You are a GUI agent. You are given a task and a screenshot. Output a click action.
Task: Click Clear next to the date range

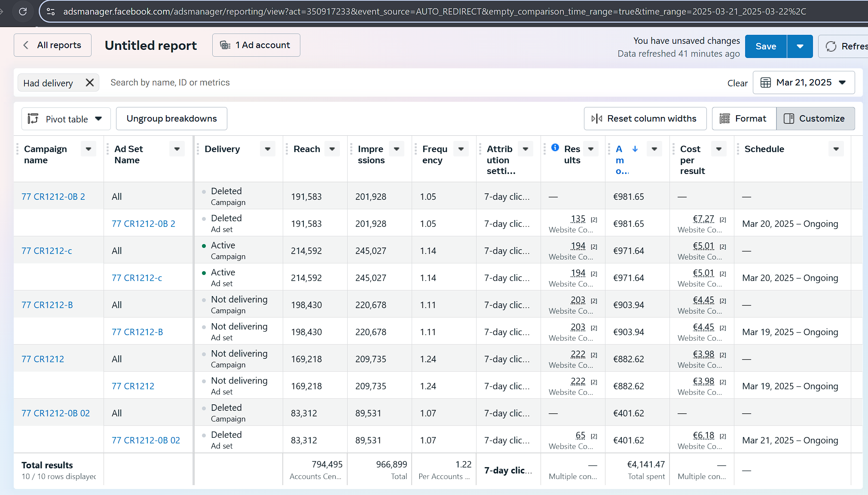(x=737, y=83)
